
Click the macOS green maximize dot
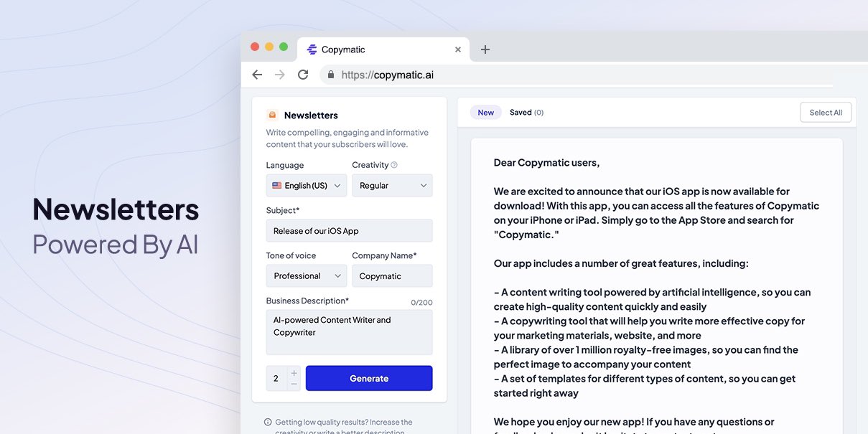[284, 47]
